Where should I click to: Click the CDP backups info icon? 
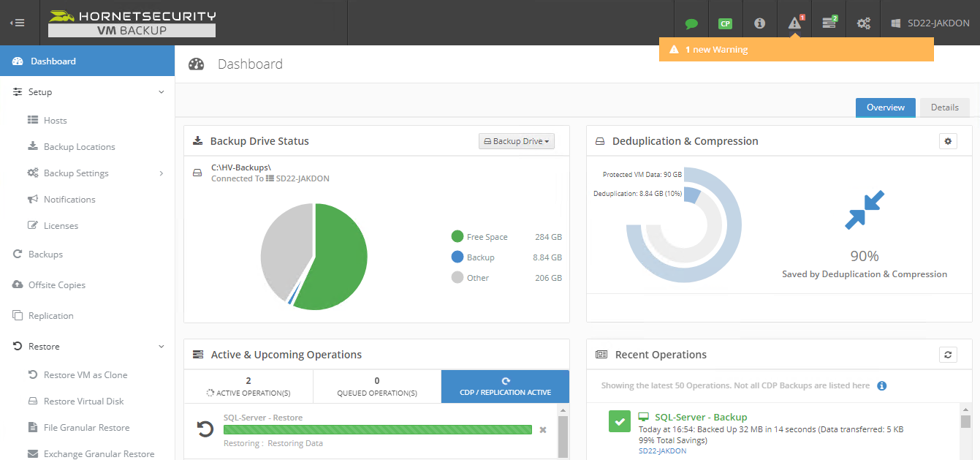(x=881, y=385)
